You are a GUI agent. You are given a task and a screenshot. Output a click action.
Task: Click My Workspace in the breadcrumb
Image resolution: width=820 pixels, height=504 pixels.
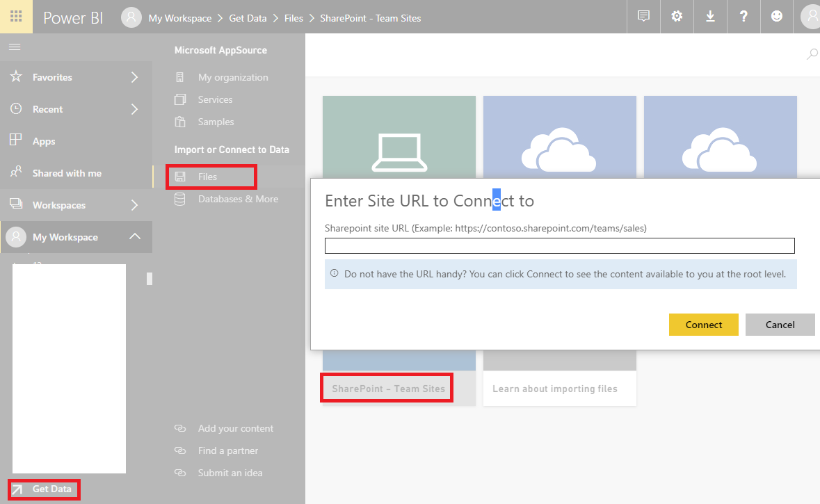(x=180, y=18)
